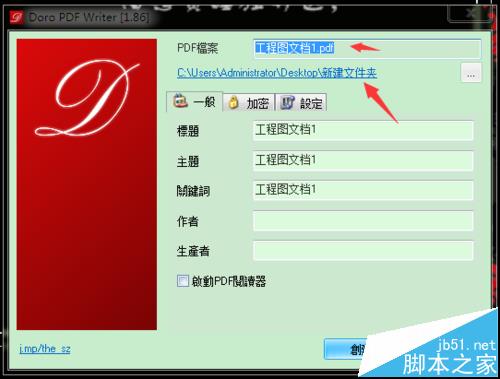
Task: Close the Doro PDF Writer window
Action: [x=470, y=13]
